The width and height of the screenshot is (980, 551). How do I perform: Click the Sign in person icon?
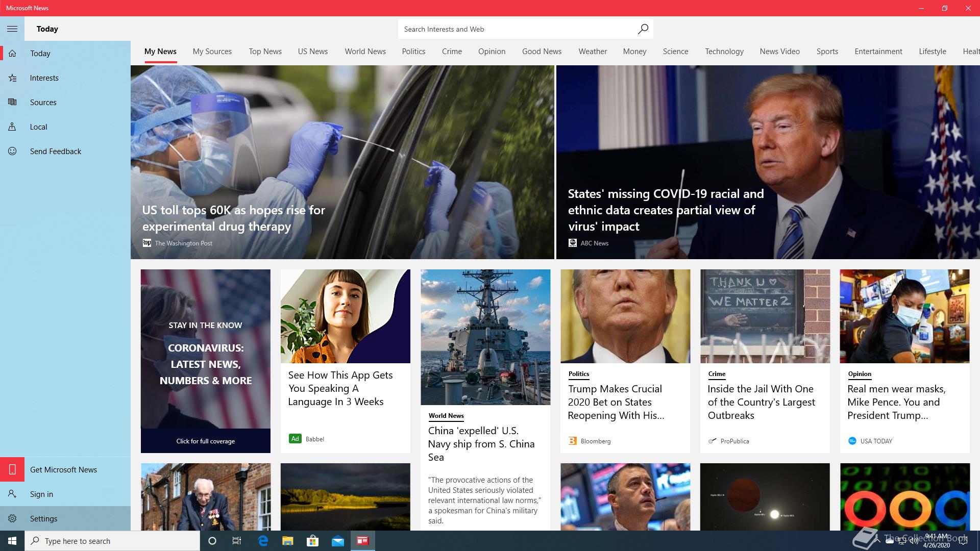(12, 494)
